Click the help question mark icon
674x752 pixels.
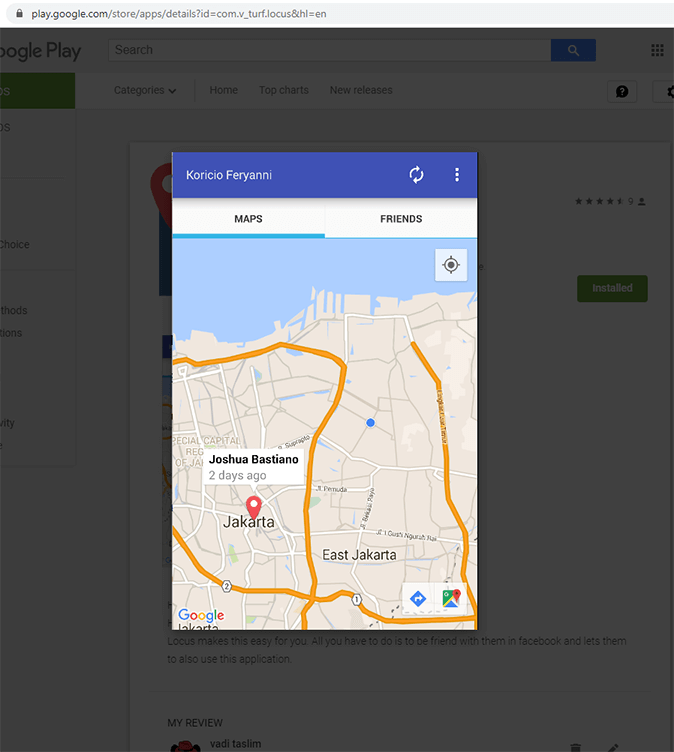[x=622, y=91]
